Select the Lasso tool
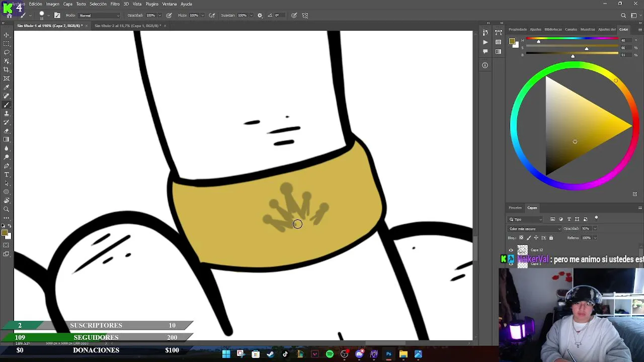 point(7,52)
